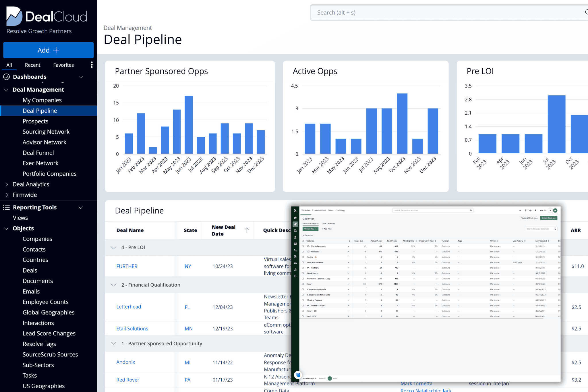Open the bar-chart Analytics icon in Salesloft sidebar

click(295, 270)
